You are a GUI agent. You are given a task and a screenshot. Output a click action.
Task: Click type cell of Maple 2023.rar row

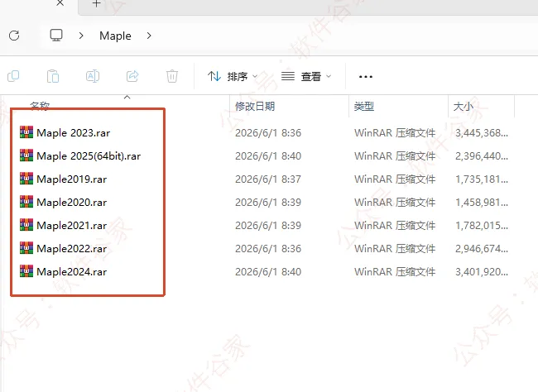[x=395, y=132]
